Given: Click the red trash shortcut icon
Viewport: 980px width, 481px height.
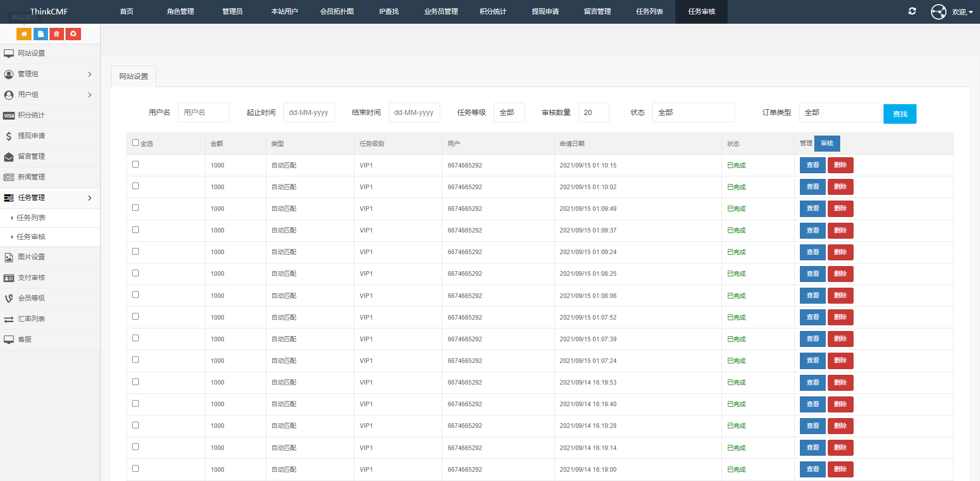Looking at the screenshot, I should pos(57,34).
